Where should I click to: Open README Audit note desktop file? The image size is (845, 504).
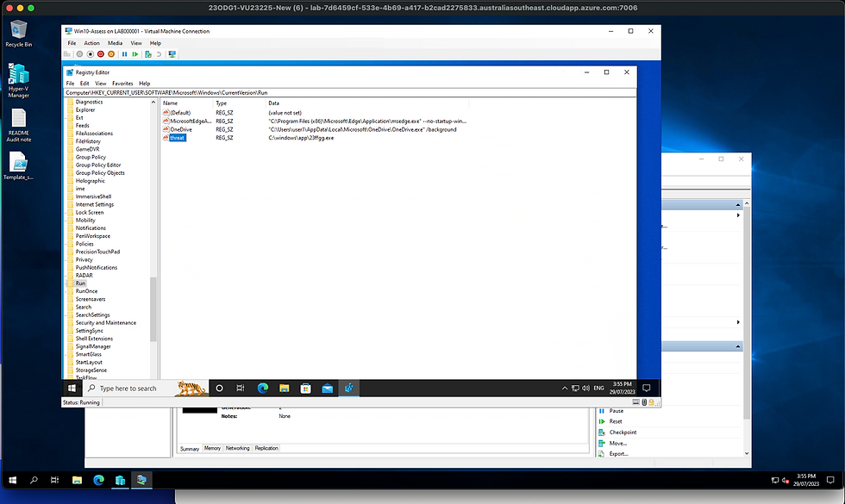point(18,126)
